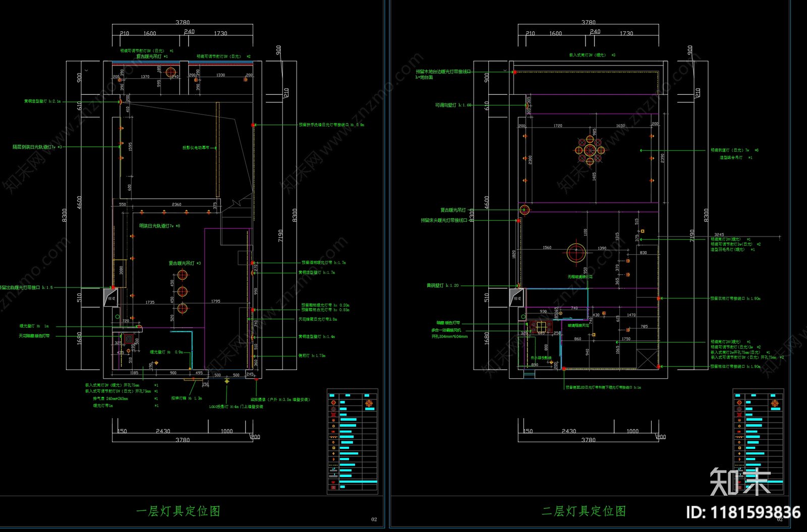
Task: Select label '开孔304mm*604mm'
Action: (x=449, y=336)
